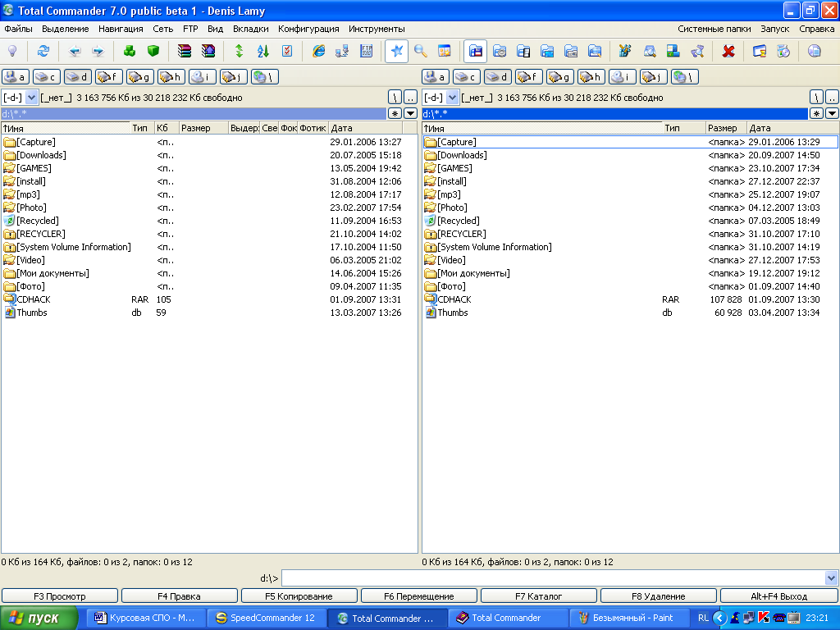Open the Internet Explorer toolbar icon
The image size is (840, 630).
point(319,51)
